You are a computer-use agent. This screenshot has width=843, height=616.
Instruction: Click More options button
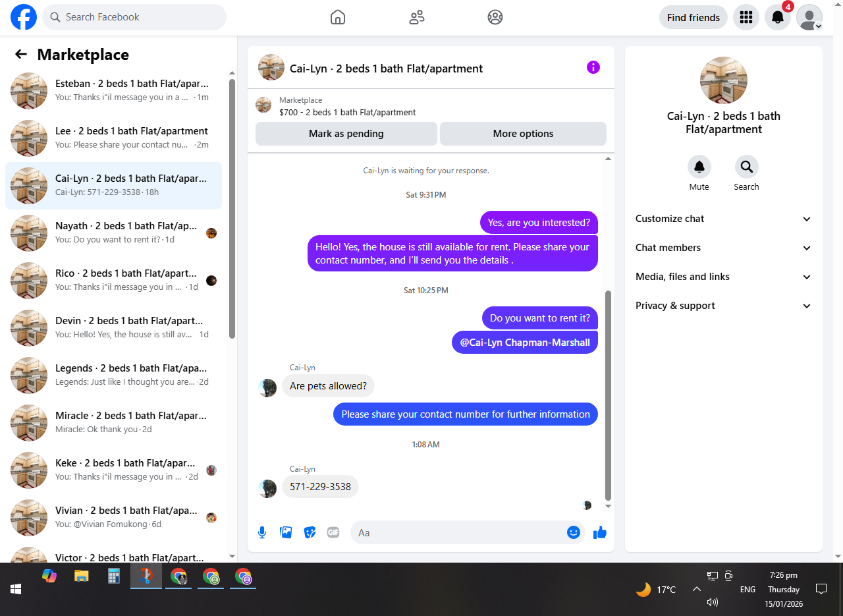click(523, 133)
